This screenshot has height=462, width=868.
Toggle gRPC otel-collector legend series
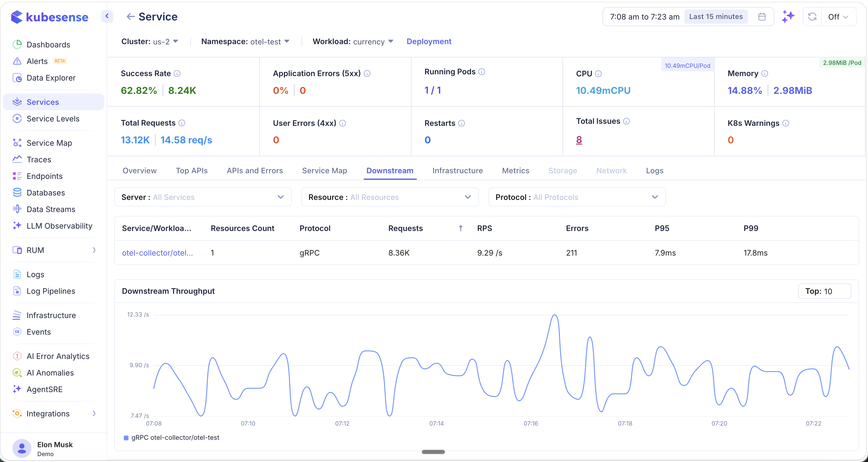tap(171, 437)
